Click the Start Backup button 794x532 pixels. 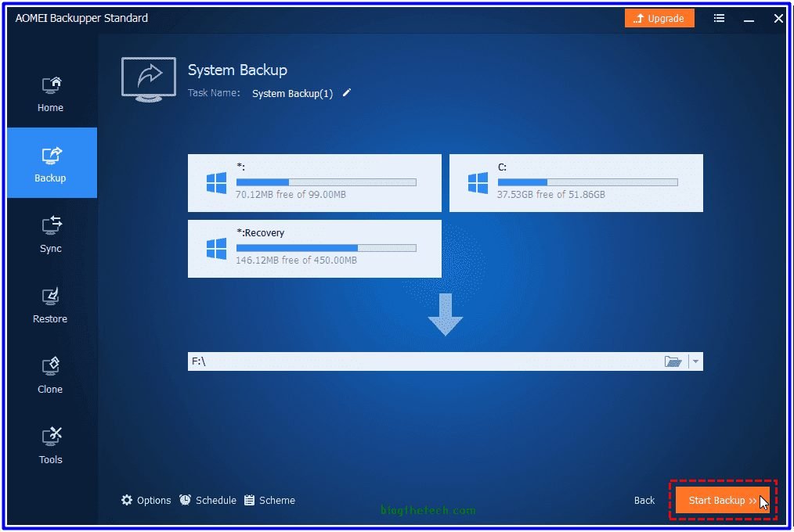pyautogui.click(x=722, y=500)
